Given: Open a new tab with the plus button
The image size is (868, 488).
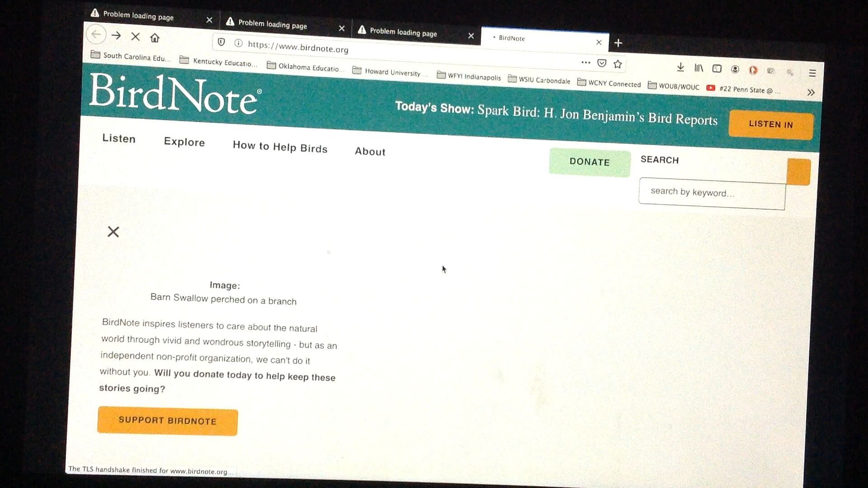Looking at the screenshot, I should click(x=618, y=43).
